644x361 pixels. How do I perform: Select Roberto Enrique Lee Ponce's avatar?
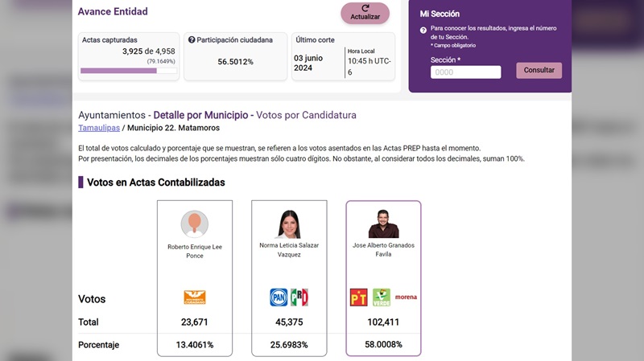195,224
